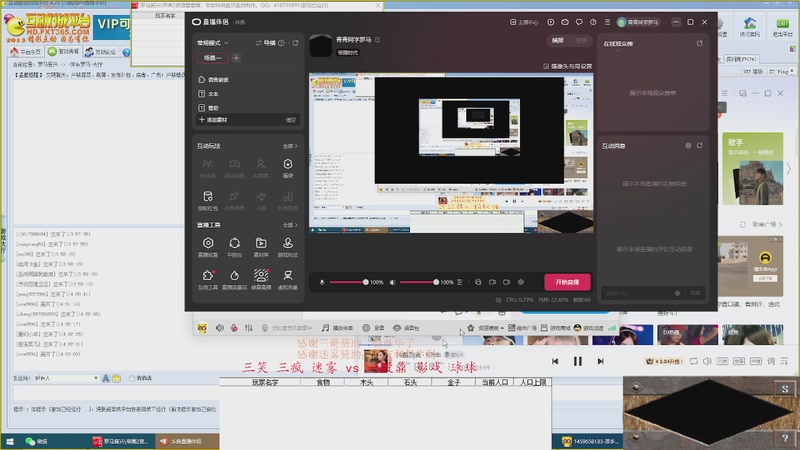Open the hamburger menu in title bar

607,22
